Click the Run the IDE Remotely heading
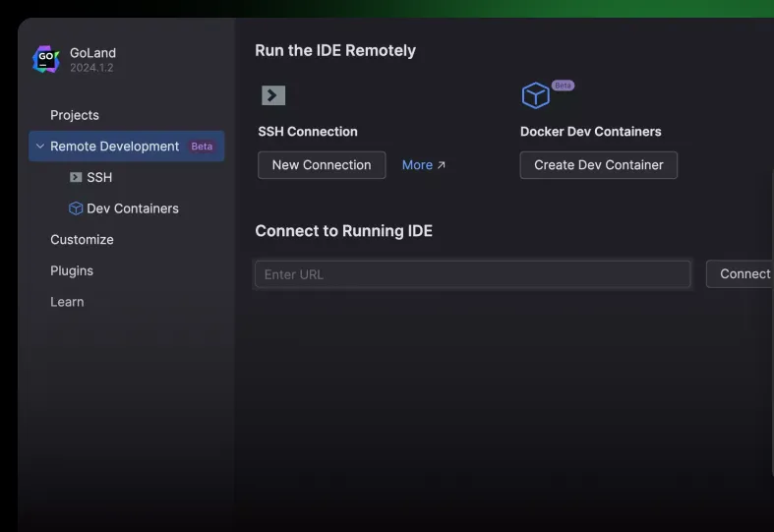 tap(335, 50)
